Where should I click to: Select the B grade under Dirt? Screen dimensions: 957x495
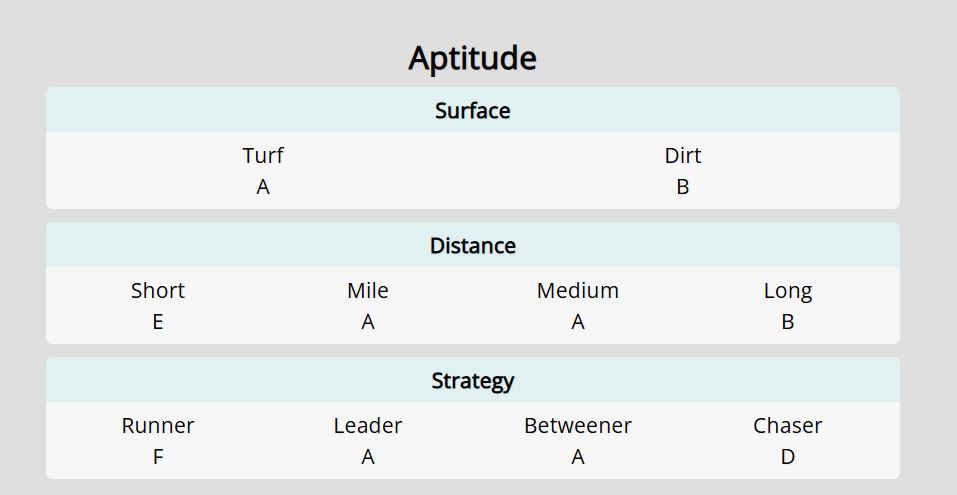pos(683,187)
